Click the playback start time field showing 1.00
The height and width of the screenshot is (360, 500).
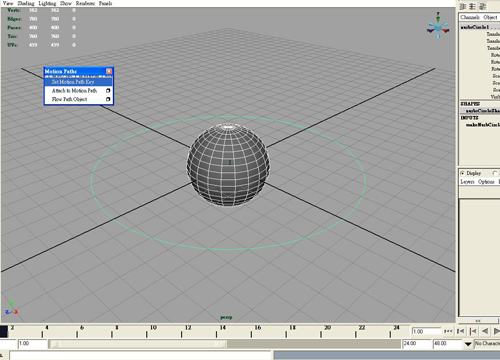32,343
